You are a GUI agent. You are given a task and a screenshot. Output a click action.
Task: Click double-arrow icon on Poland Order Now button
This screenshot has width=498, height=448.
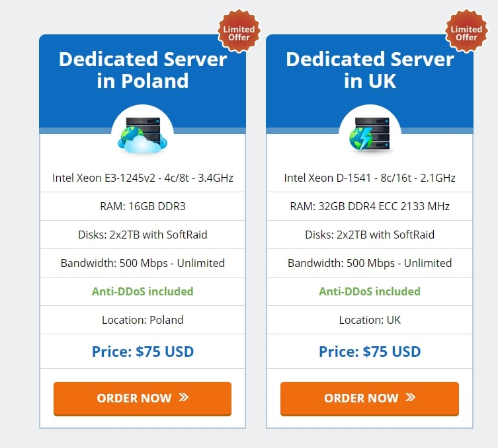(x=184, y=397)
